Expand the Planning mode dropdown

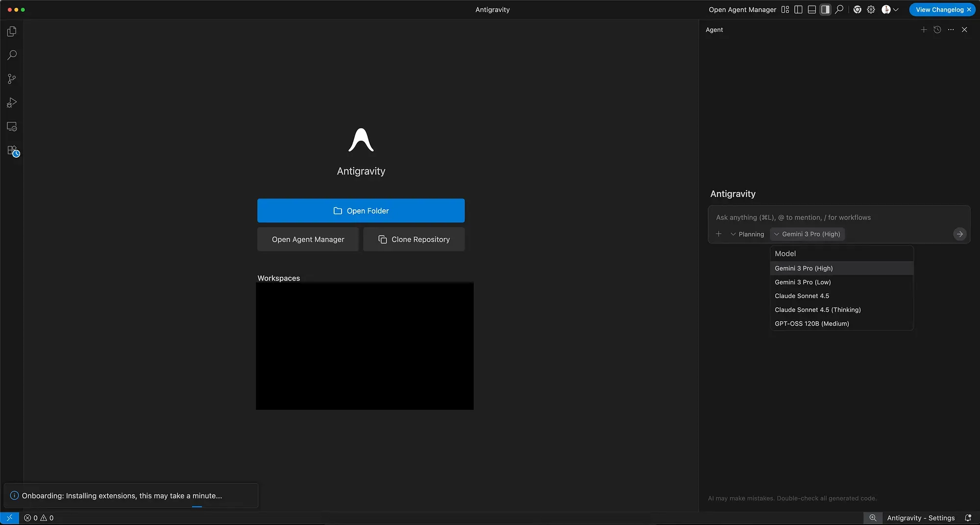coord(747,234)
